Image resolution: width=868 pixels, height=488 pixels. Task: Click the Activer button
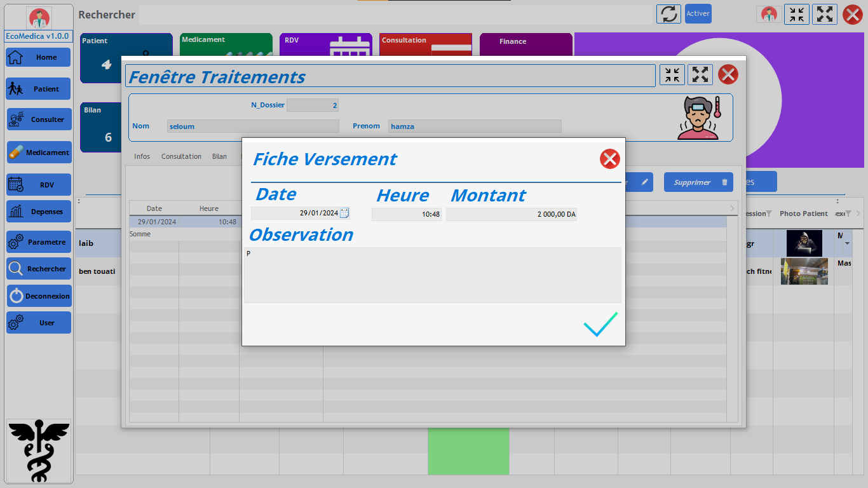tap(698, 14)
